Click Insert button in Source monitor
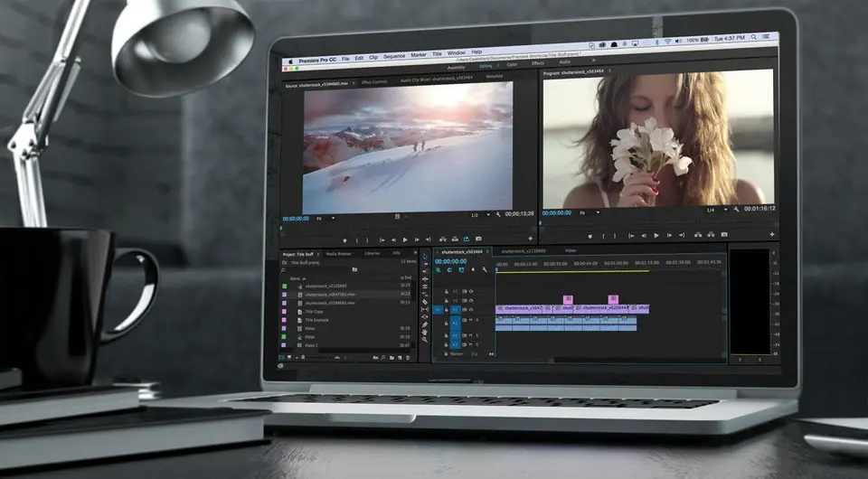The width and height of the screenshot is (868, 479). click(x=443, y=239)
